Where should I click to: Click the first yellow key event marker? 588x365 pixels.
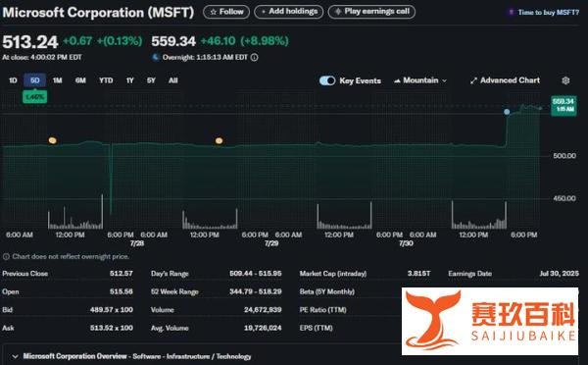[53, 140]
